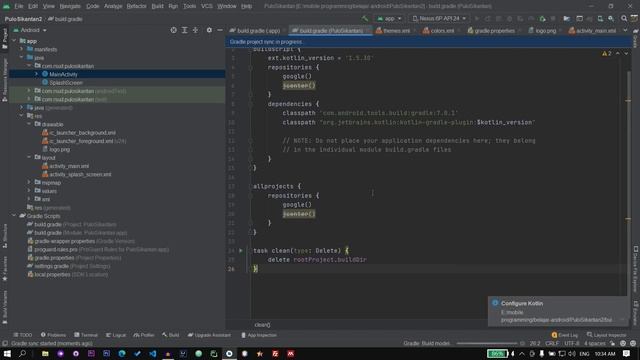The width and height of the screenshot is (640, 360).
Task: Open the Build tool window
Action: point(171,335)
